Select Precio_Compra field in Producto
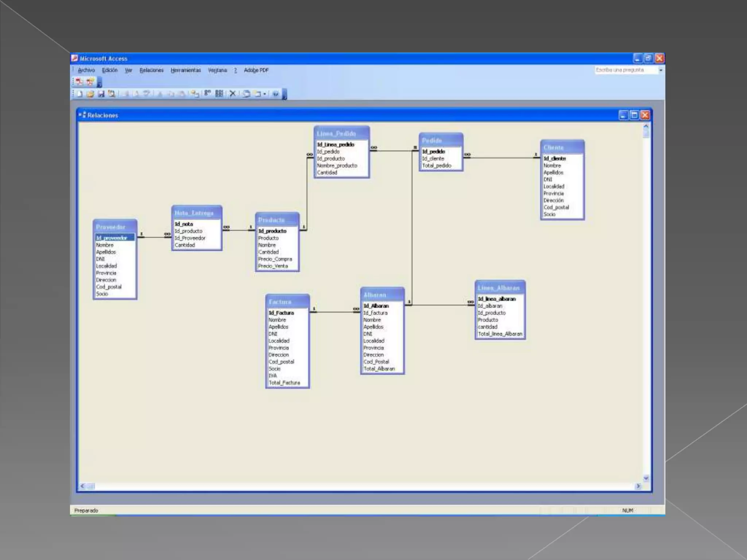Screen dimensions: 747x560 click(x=275, y=259)
